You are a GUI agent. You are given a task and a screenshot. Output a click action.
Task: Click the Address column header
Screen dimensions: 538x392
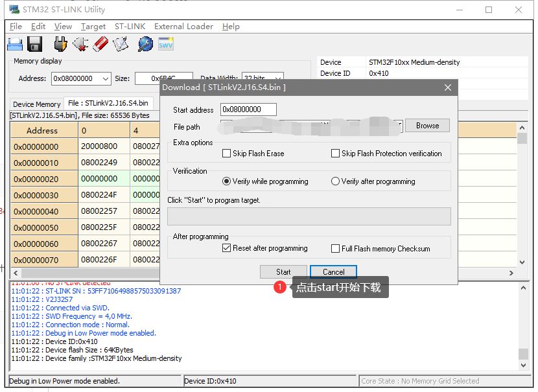coord(44,131)
